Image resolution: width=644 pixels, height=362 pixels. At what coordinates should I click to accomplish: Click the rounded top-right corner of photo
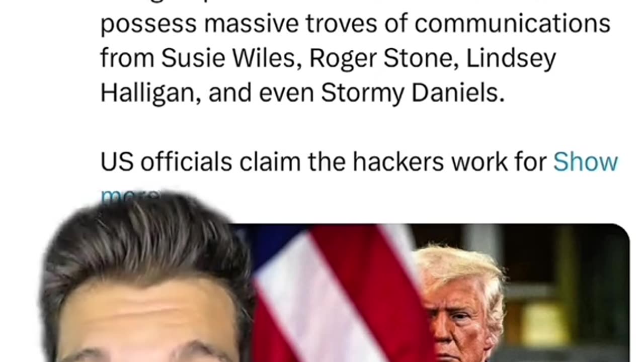click(x=622, y=231)
